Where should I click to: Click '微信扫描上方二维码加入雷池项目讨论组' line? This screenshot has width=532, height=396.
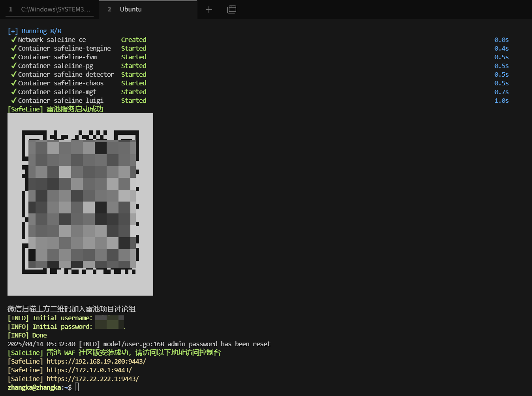71,309
